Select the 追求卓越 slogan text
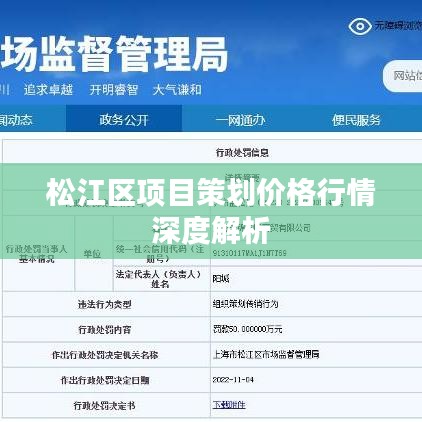422x422 pixels. [x=48, y=89]
